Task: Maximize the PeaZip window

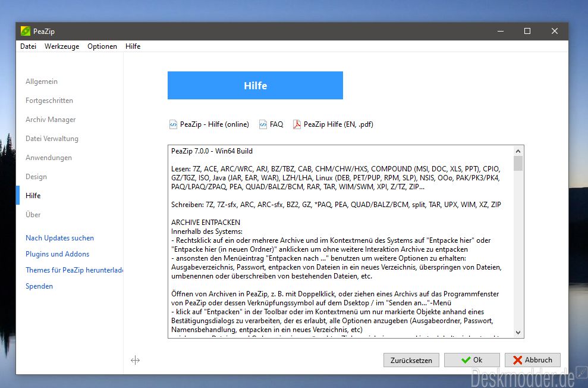Action: pos(527,31)
